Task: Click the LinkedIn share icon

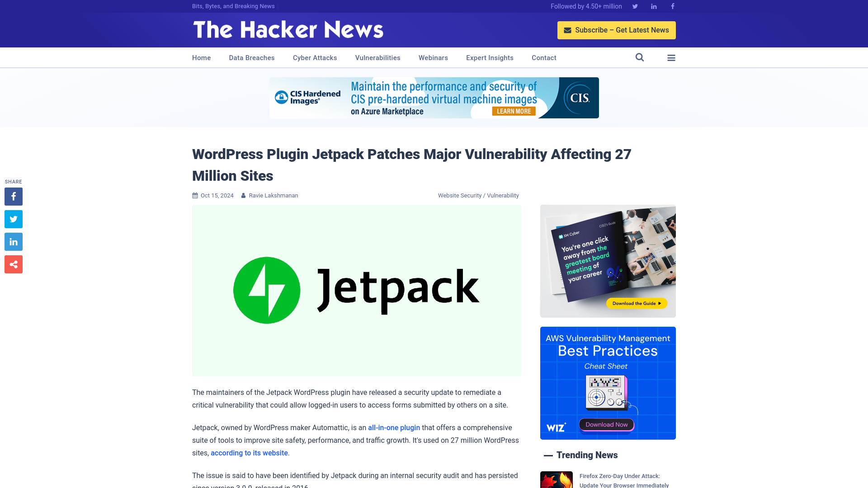Action: point(14,242)
